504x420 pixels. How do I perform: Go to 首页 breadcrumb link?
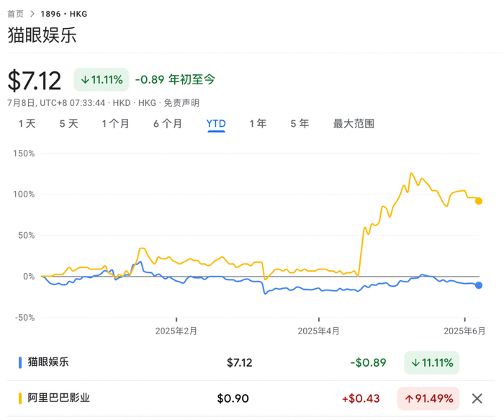pyautogui.click(x=15, y=14)
